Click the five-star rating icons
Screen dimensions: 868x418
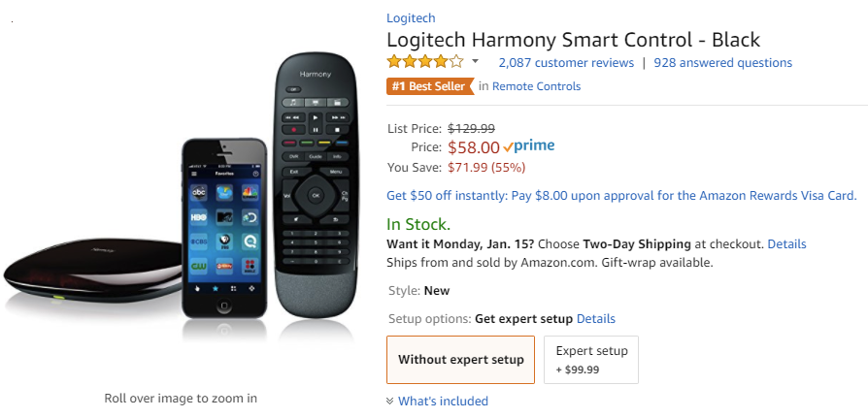(x=424, y=62)
